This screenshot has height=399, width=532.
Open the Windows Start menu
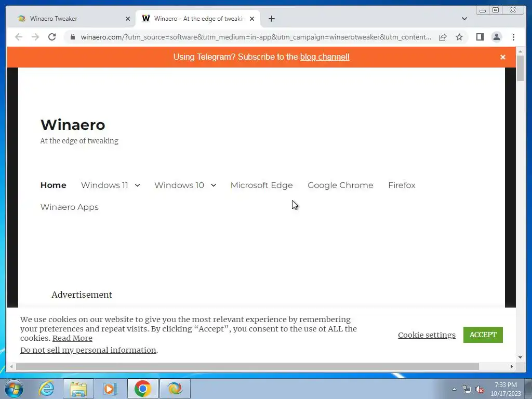click(x=14, y=389)
